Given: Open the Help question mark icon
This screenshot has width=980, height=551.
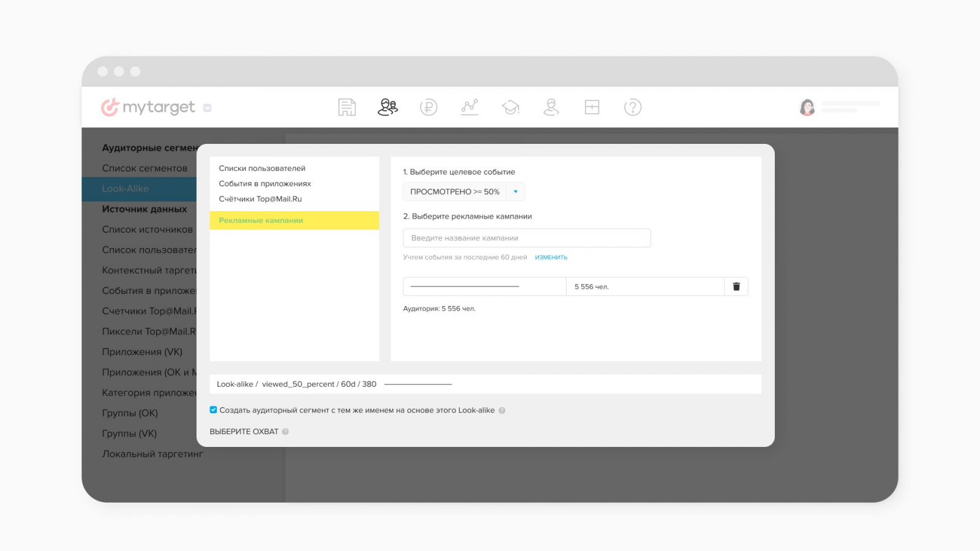Looking at the screenshot, I should [633, 107].
